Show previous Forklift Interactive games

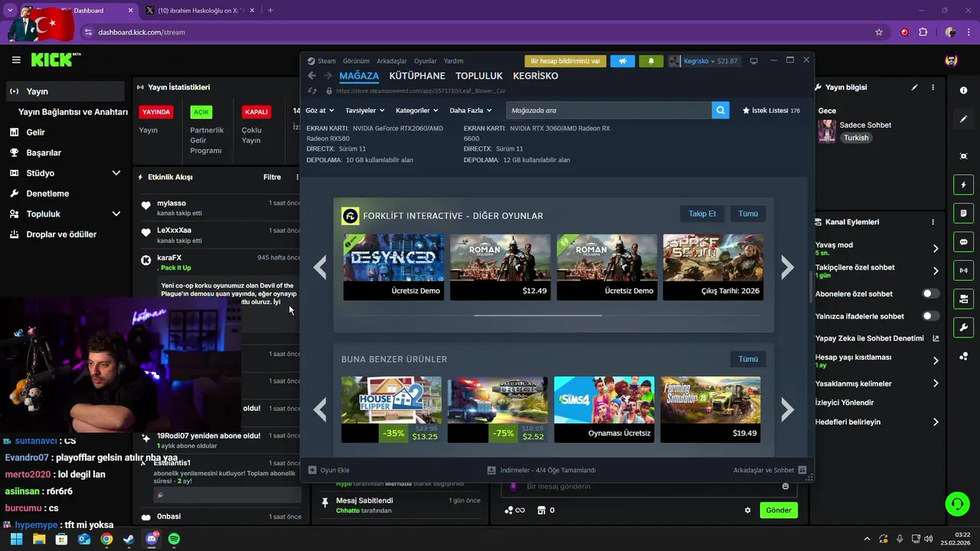click(320, 267)
